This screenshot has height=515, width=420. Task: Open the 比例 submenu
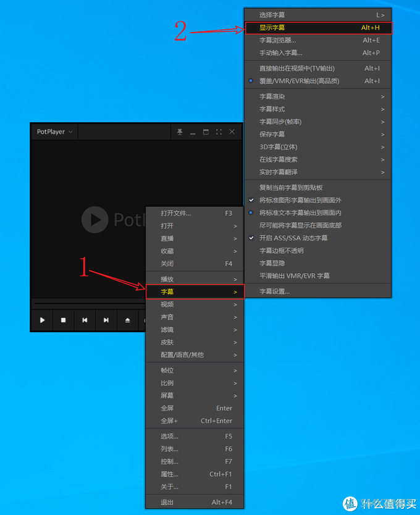pos(195,383)
